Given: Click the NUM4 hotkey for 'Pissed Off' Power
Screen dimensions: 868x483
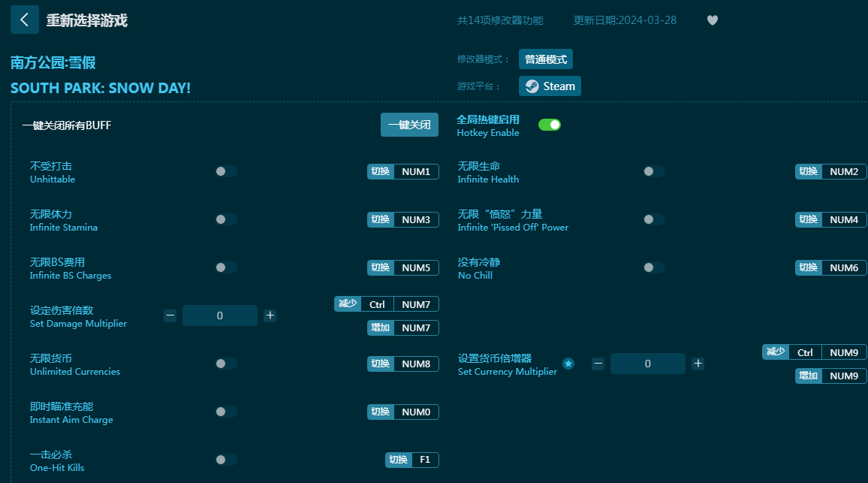Looking at the screenshot, I should click(x=831, y=219).
